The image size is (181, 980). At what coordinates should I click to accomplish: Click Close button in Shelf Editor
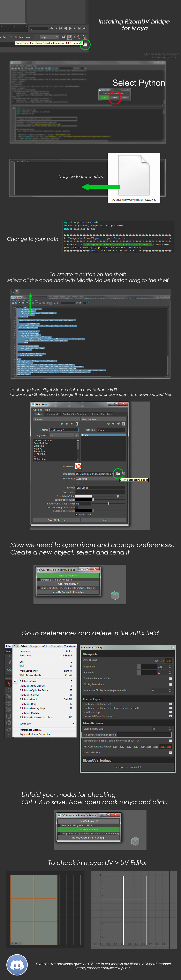[103, 520]
